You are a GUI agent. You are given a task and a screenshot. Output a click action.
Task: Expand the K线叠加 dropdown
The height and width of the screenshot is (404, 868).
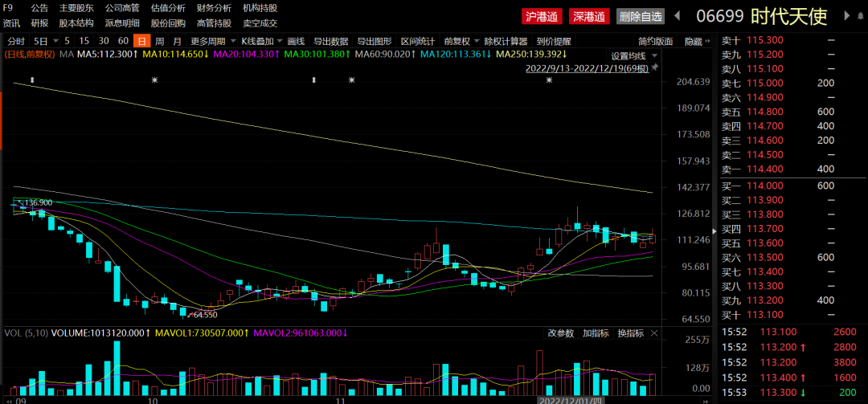pos(261,41)
